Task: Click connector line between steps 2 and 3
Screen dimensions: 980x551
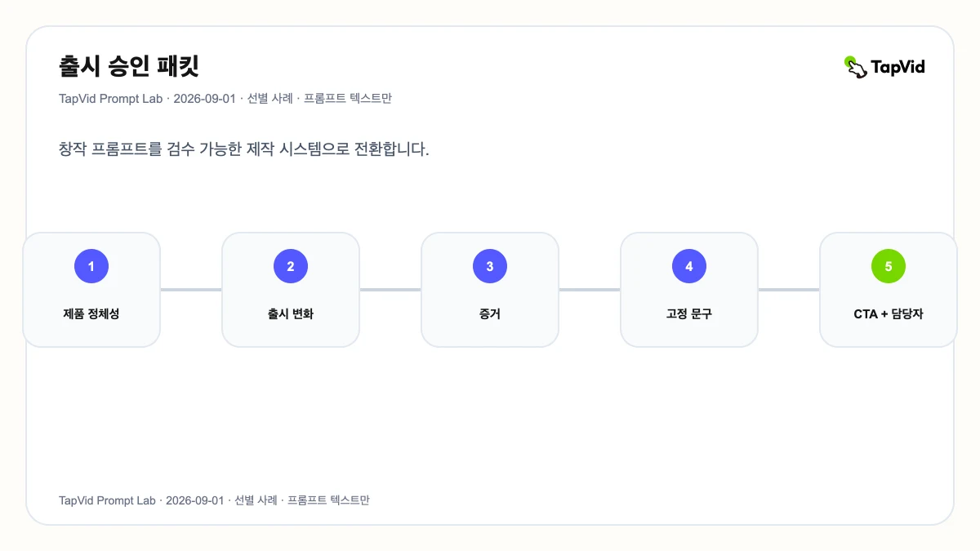Action: point(390,290)
